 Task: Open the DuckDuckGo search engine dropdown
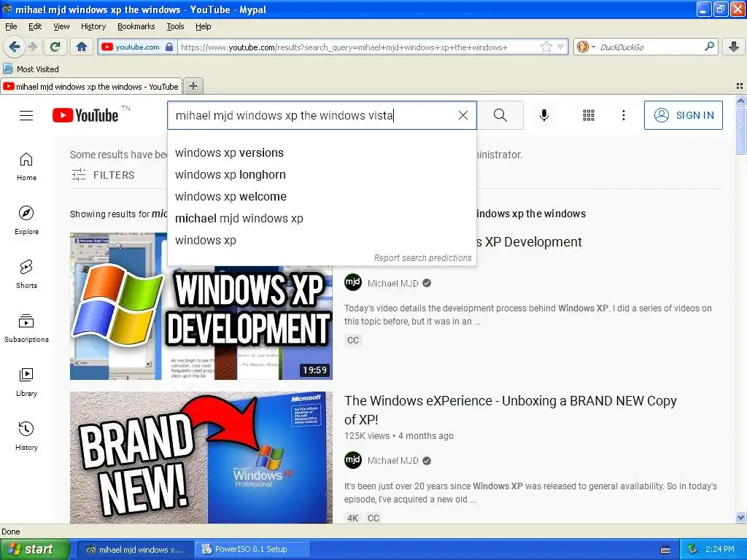[x=586, y=47]
